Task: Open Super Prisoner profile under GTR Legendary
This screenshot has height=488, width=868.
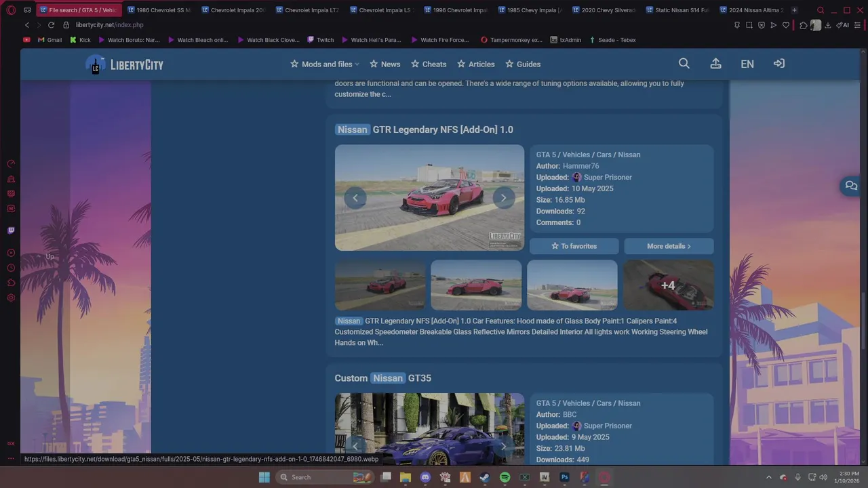Action: (608, 178)
